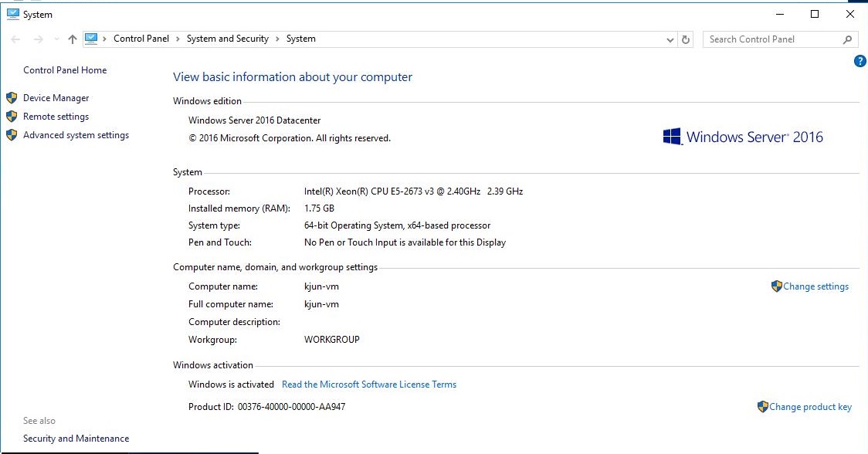Click the search magnifier icon
This screenshot has width=868, height=454.
coord(847,39)
